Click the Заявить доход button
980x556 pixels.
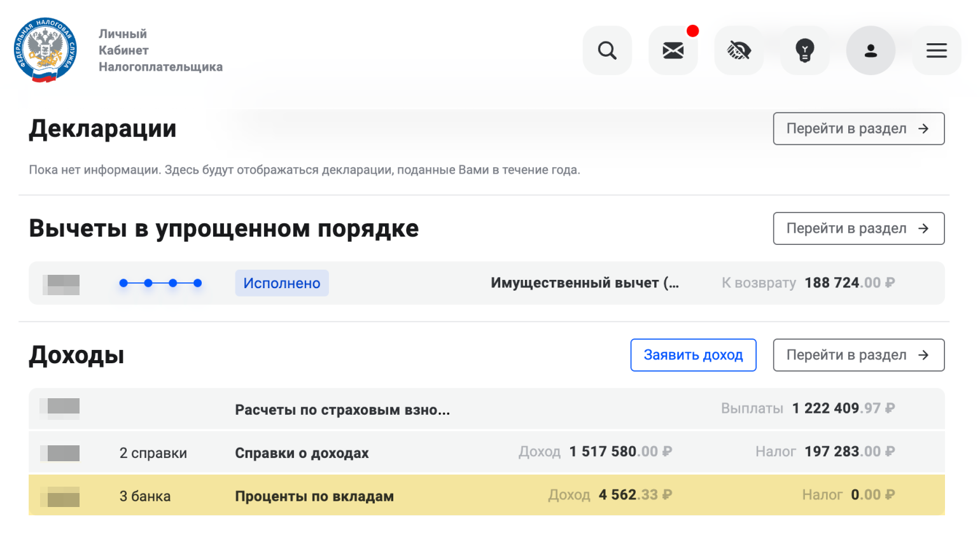[x=693, y=355]
